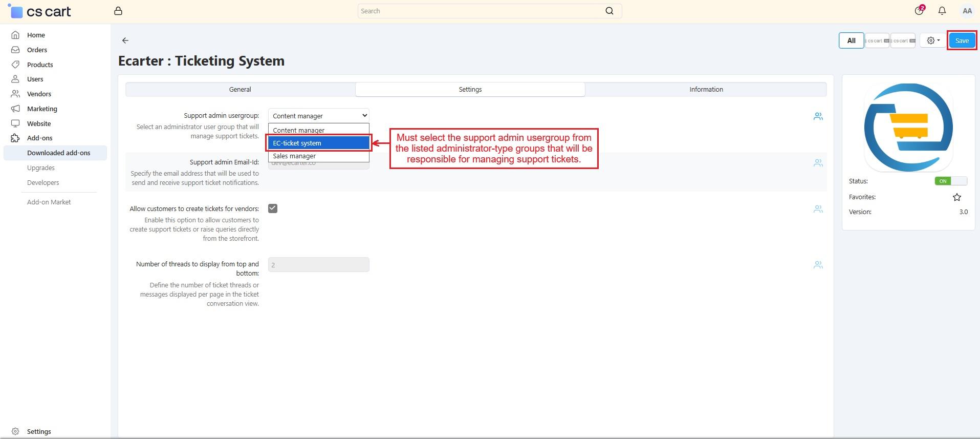
Task: Toggle the add-on Status ON switch
Action: tap(950, 181)
